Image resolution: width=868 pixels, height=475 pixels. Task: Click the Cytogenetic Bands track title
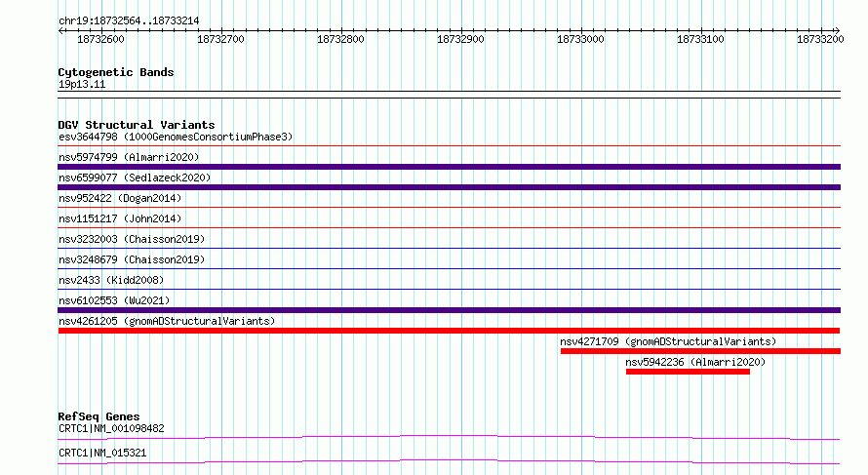pos(116,72)
